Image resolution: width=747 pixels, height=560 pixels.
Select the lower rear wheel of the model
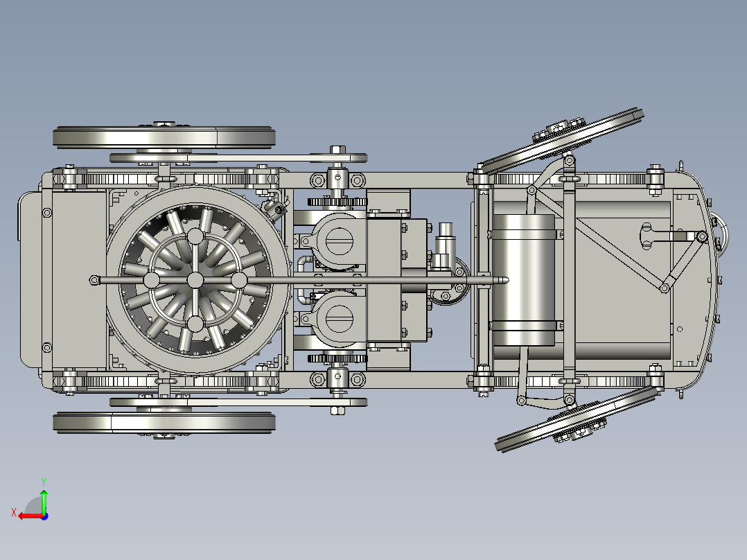click(164, 423)
